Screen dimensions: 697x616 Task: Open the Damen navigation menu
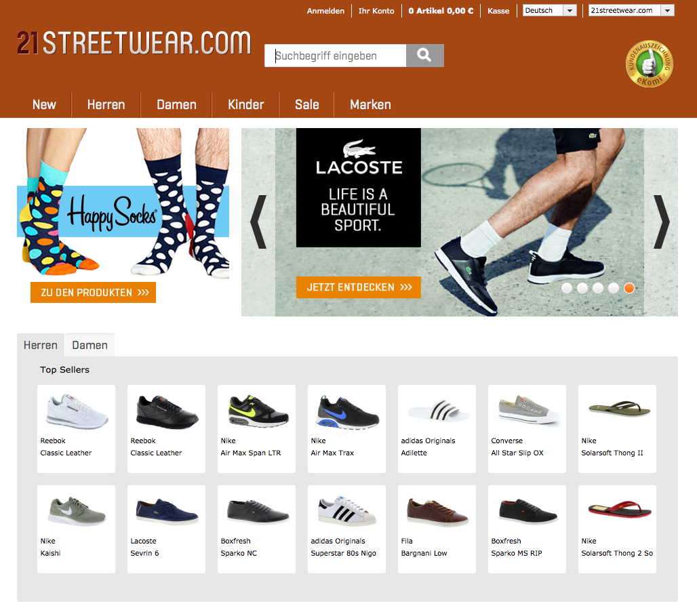[176, 105]
